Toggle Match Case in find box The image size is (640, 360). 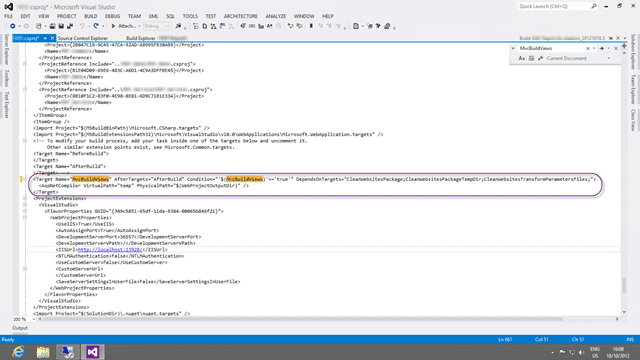tap(522, 58)
